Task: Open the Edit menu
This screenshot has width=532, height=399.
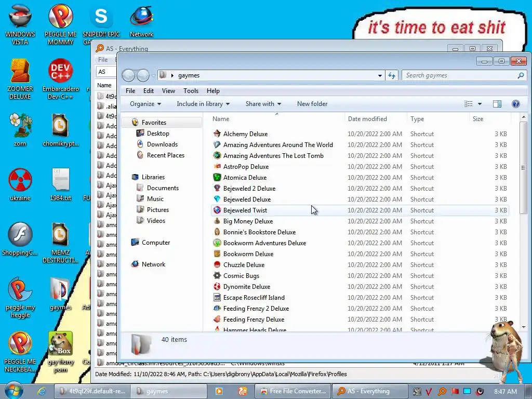Action: (148, 91)
